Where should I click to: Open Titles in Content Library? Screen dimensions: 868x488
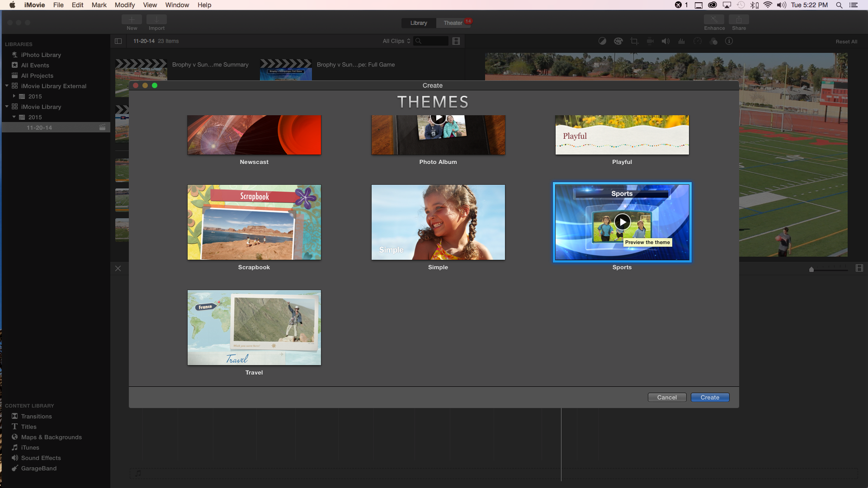28,427
